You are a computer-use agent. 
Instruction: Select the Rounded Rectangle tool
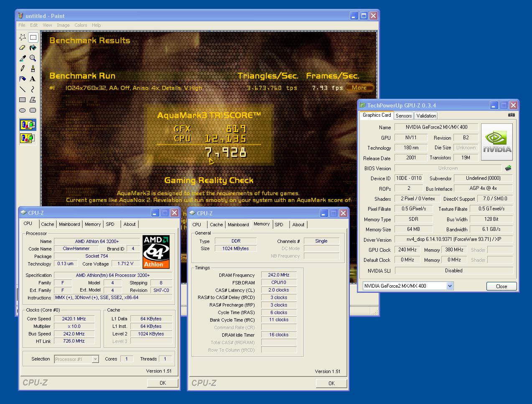[33, 110]
